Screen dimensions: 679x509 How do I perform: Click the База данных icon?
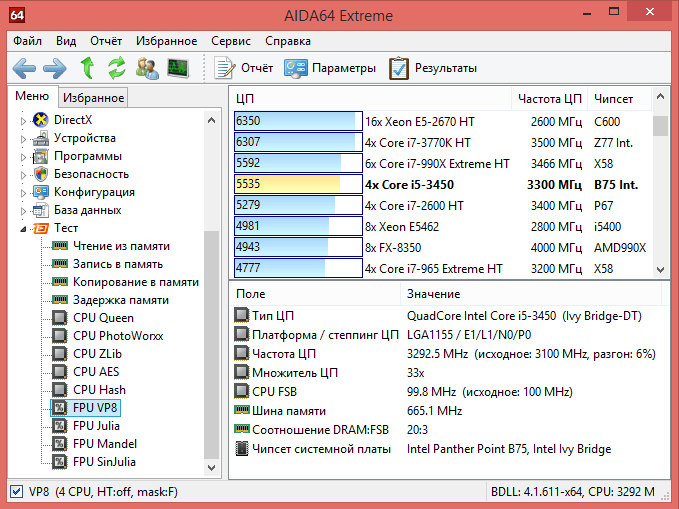(x=41, y=210)
